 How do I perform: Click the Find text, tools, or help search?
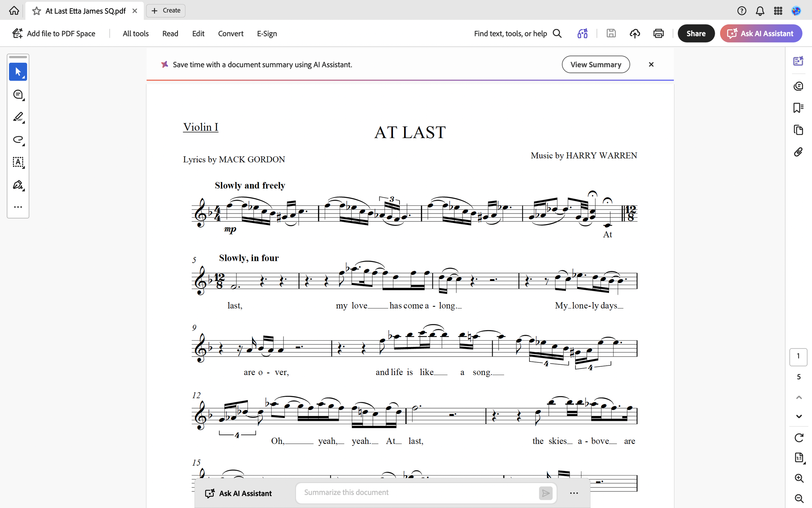518,33
